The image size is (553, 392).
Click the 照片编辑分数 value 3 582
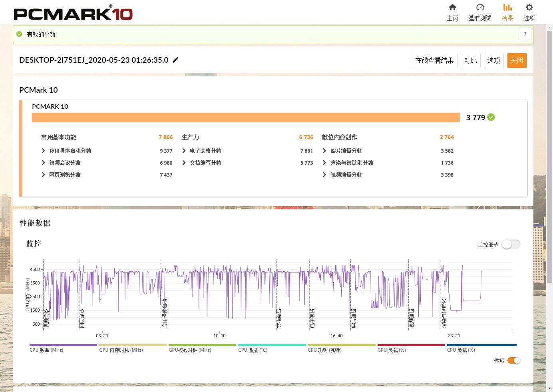tap(447, 151)
